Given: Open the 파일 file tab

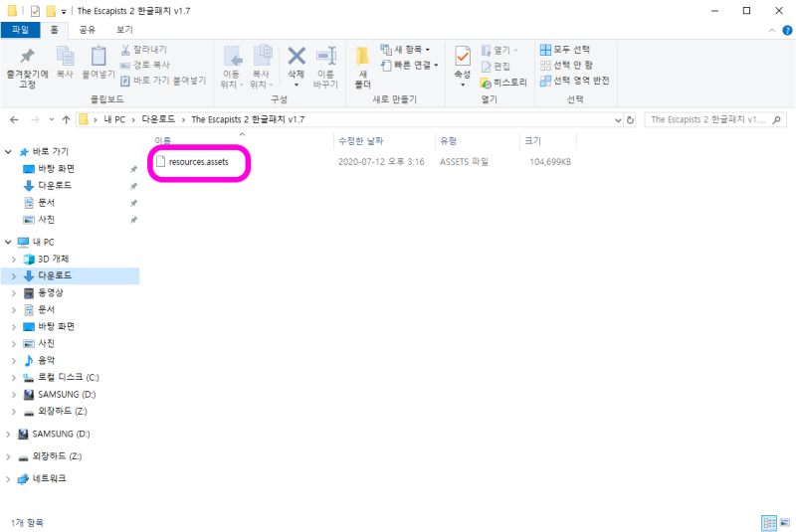Looking at the screenshot, I should [20, 30].
